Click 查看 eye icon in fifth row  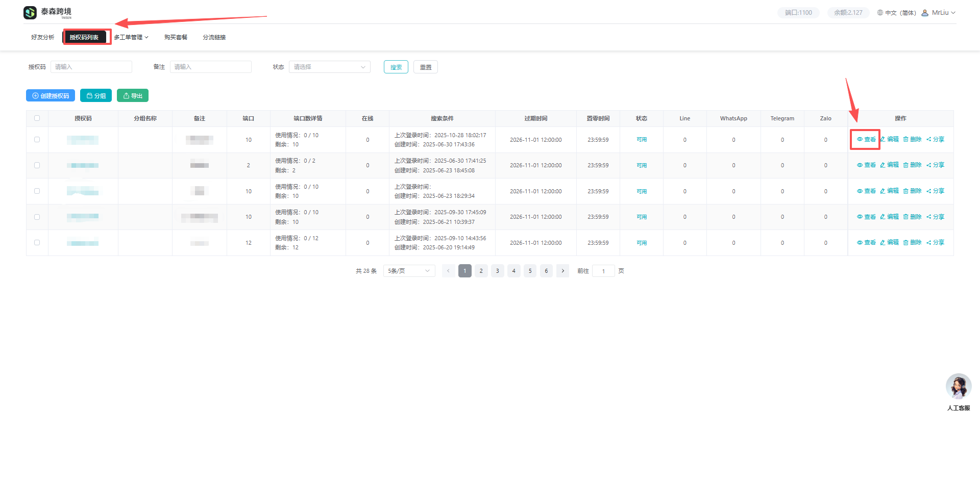(x=860, y=243)
